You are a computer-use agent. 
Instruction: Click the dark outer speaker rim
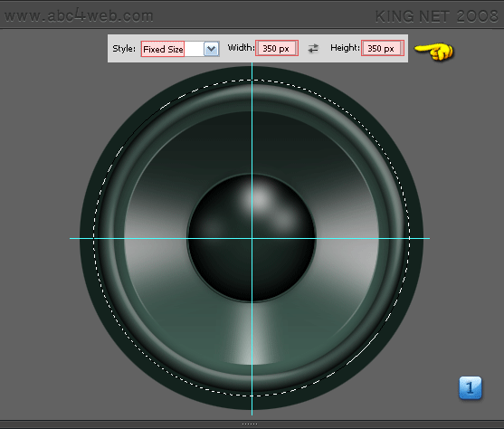tap(88, 238)
